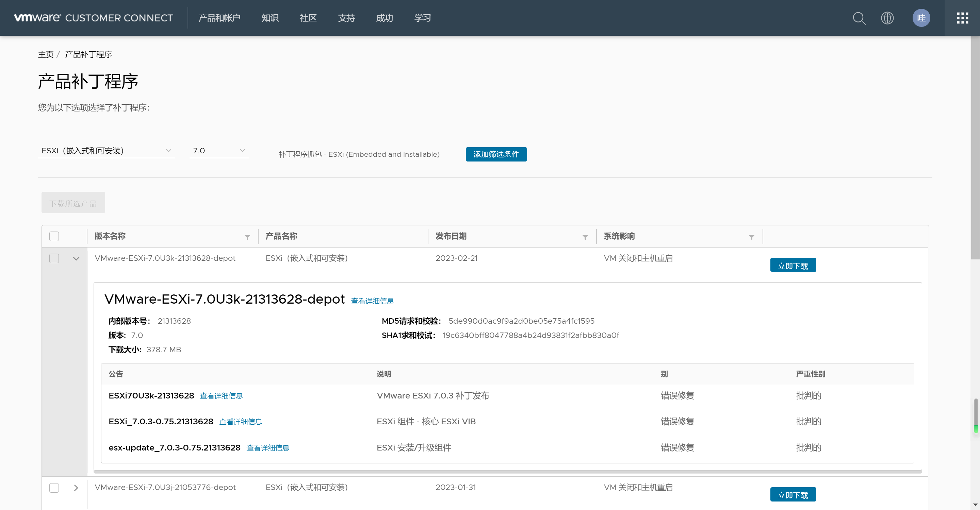Screen dimensions: 980x510
Task: Open the 成功 menu
Action: point(384,18)
